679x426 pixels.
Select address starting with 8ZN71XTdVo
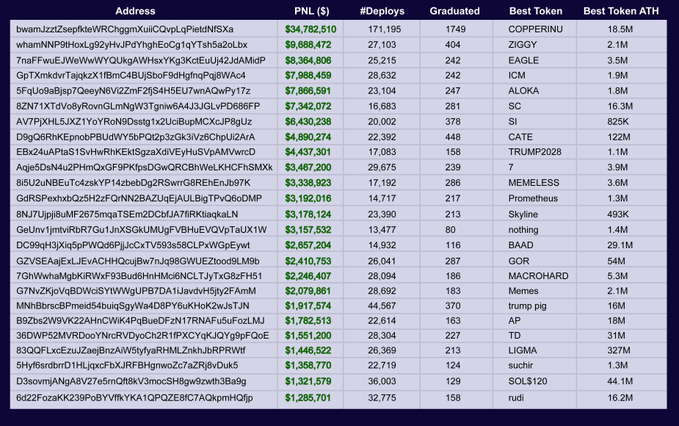[x=138, y=106]
